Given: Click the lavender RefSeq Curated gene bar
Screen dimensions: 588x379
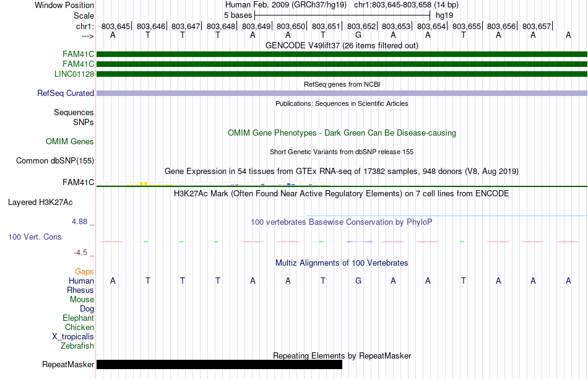Looking at the screenshot, I should coord(342,93).
